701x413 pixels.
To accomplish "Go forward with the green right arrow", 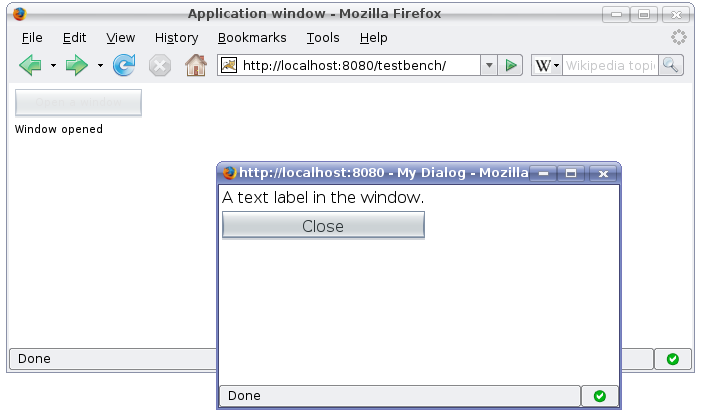I will pyautogui.click(x=76, y=65).
